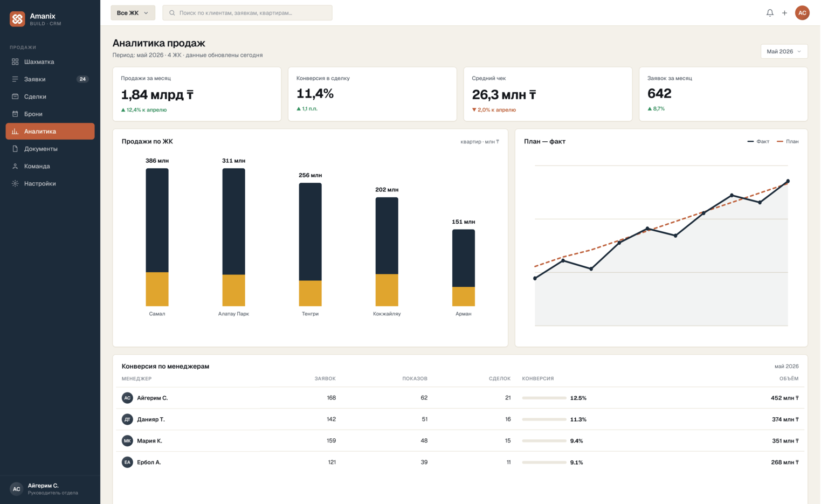This screenshot has height=504, width=821.
Task: Toggle the План legend series
Action: (788, 142)
